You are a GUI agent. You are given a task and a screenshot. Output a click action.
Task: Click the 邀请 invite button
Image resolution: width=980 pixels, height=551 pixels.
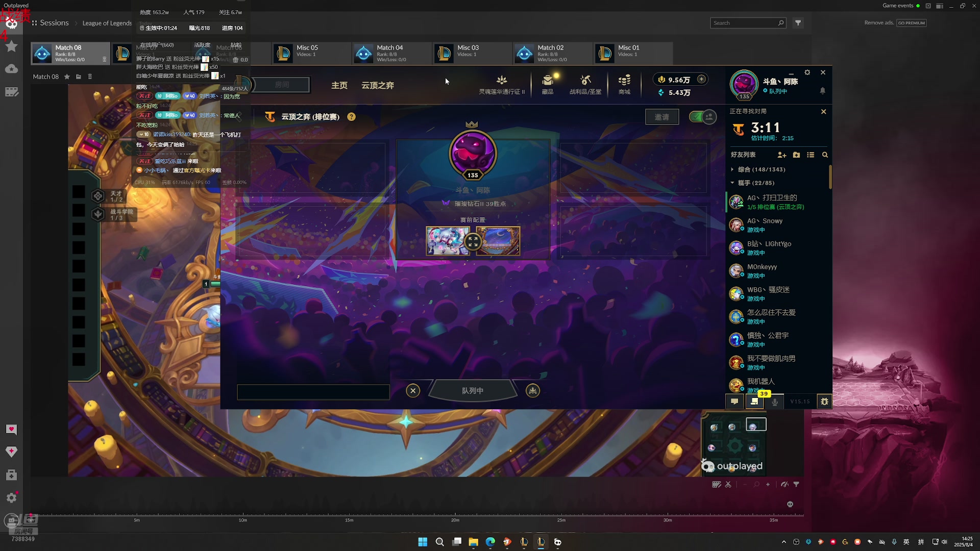[x=662, y=117]
